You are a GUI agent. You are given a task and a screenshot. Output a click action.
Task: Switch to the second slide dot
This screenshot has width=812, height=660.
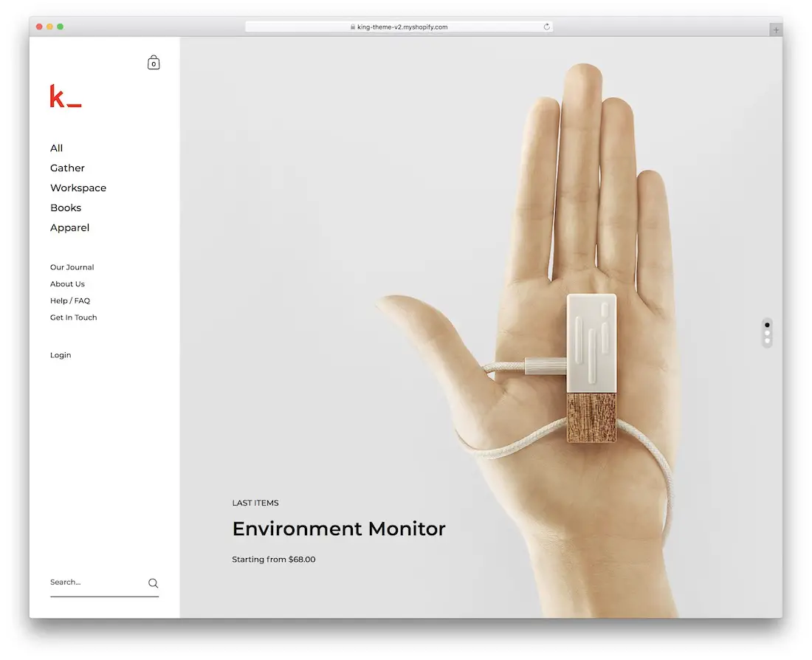(767, 333)
